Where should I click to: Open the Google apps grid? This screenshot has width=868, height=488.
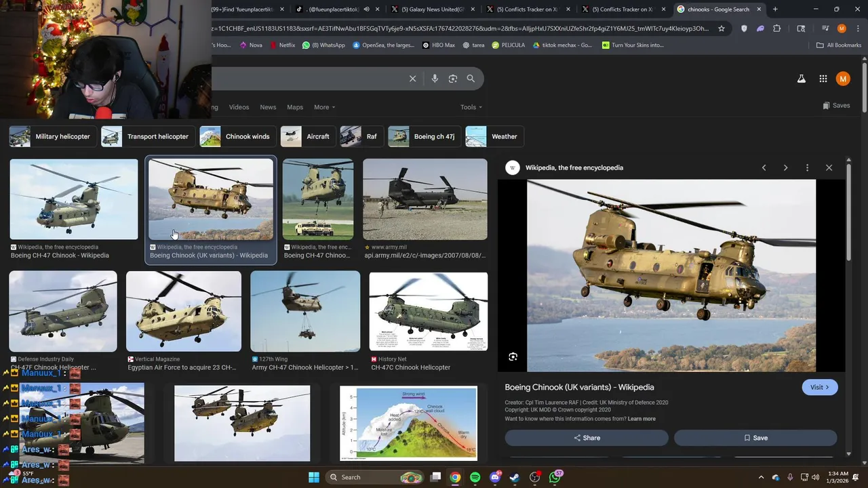[823, 79]
